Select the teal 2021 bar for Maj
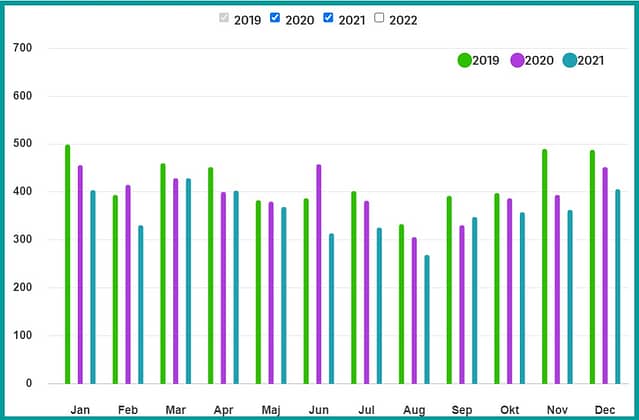The height and width of the screenshot is (420, 639). tap(284, 295)
